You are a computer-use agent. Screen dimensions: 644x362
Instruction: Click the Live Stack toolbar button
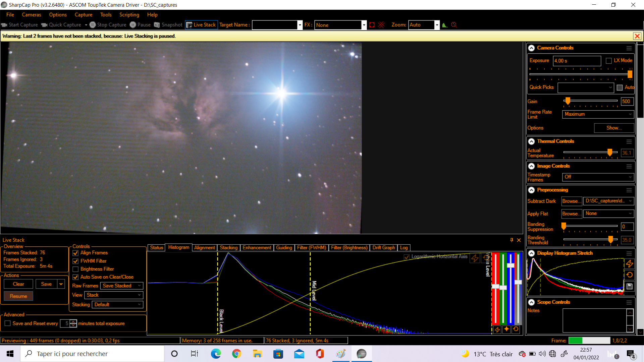tap(201, 25)
